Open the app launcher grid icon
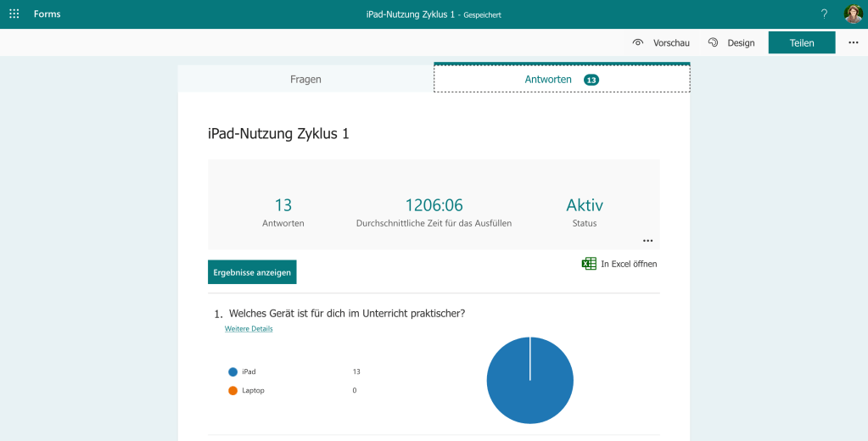 coord(14,14)
